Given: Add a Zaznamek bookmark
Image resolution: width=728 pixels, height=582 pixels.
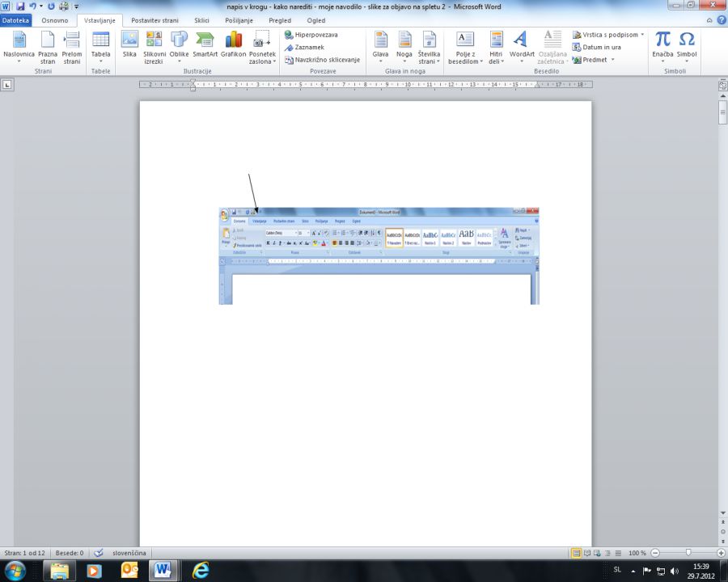Looking at the screenshot, I should click(304, 48).
